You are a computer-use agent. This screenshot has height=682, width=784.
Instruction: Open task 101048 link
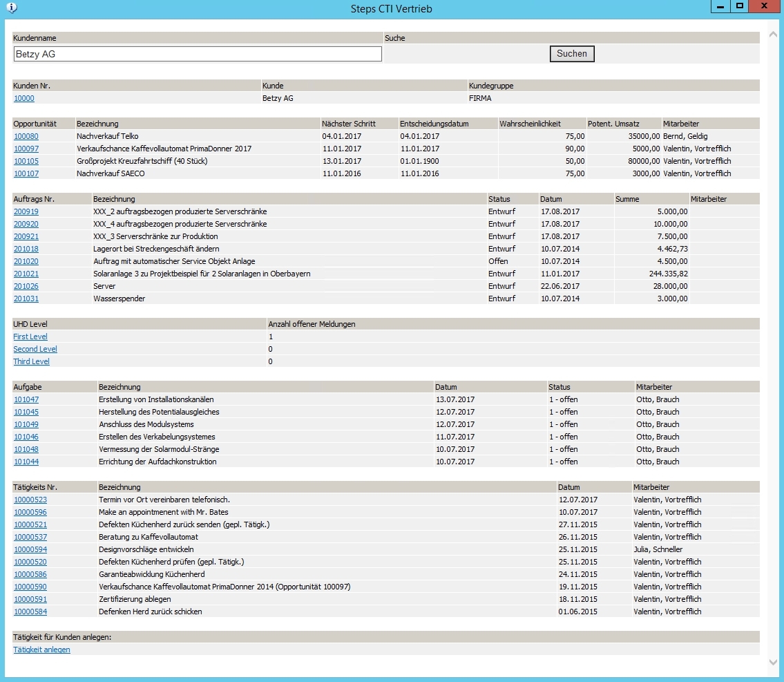[26, 450]
